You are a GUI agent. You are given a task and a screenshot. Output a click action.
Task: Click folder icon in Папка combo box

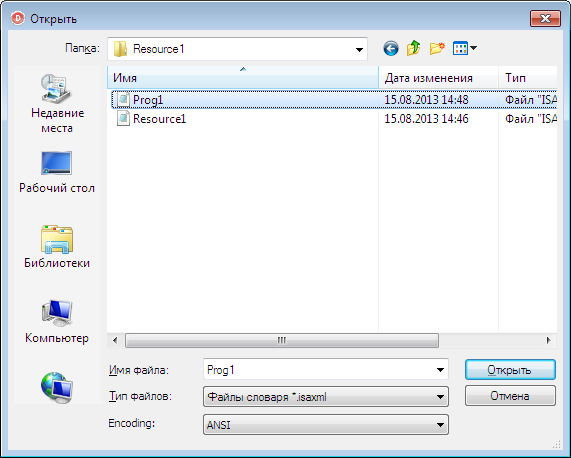click(x=120, y=49)
